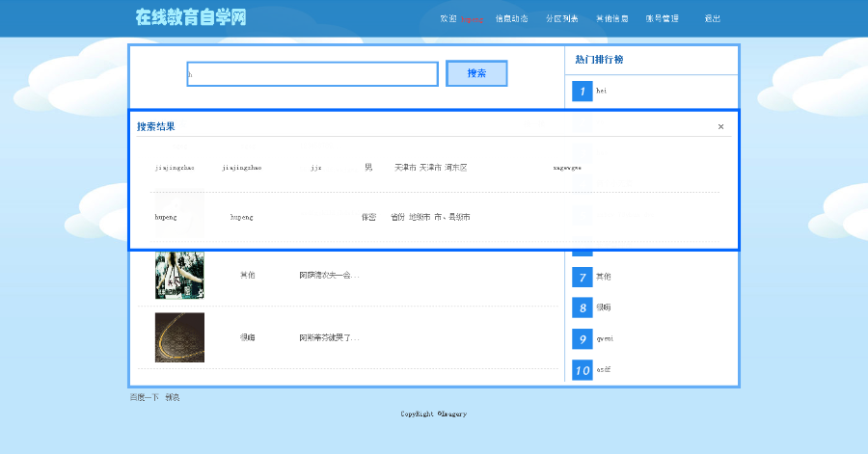Image resolution: width=868 pixels, height=454 pixels.
Task: Click 保密 in the hupeng row
Action: pos(368,217)
